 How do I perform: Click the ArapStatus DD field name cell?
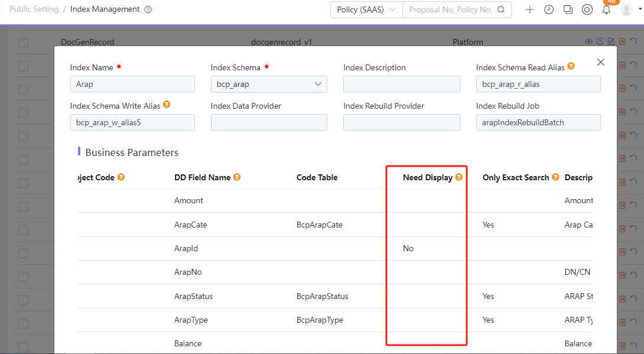click(x=193, y=296)
